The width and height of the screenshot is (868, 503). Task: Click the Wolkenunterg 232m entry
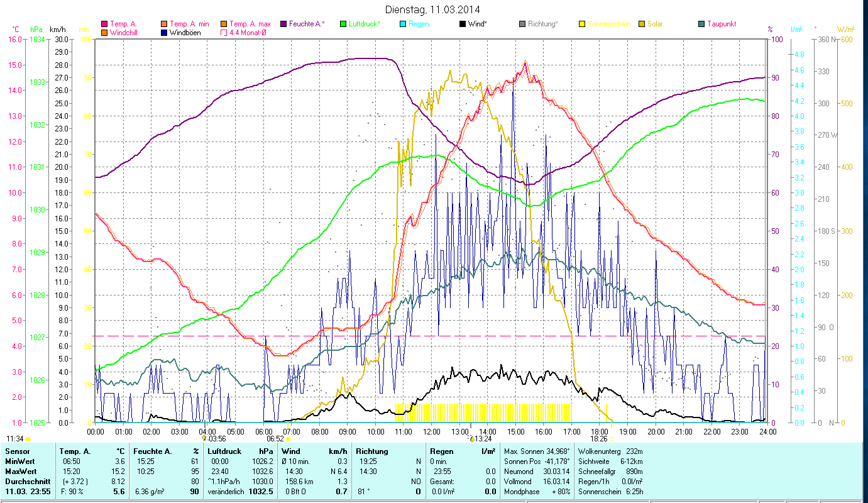tap(610, 451)
